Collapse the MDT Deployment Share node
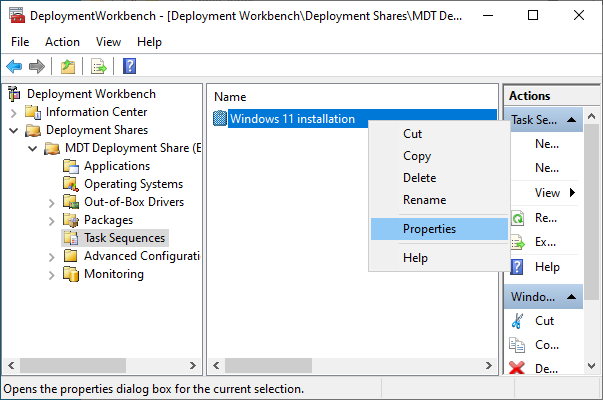Screen dimensions: 603x400 (x=33, y=148)
